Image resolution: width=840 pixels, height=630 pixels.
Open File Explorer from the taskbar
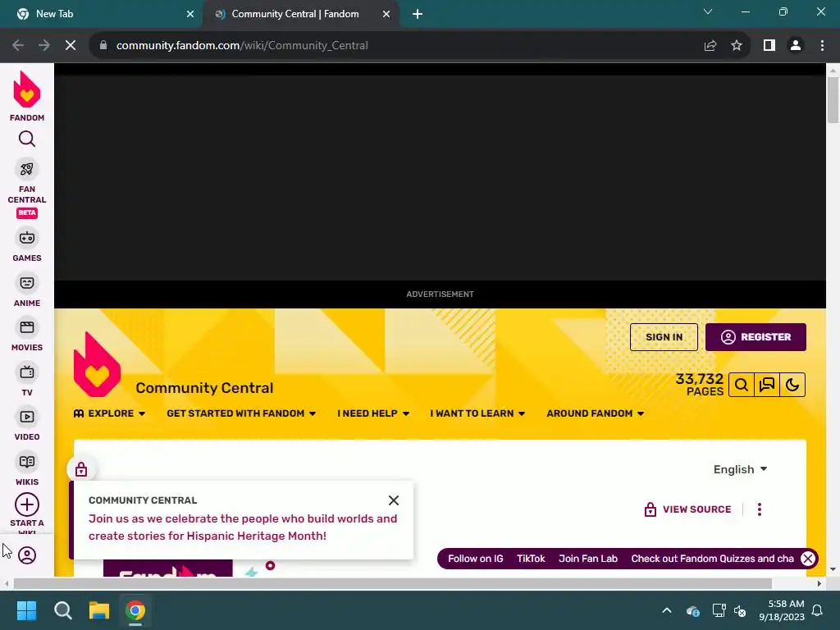(x=99, y=610)
